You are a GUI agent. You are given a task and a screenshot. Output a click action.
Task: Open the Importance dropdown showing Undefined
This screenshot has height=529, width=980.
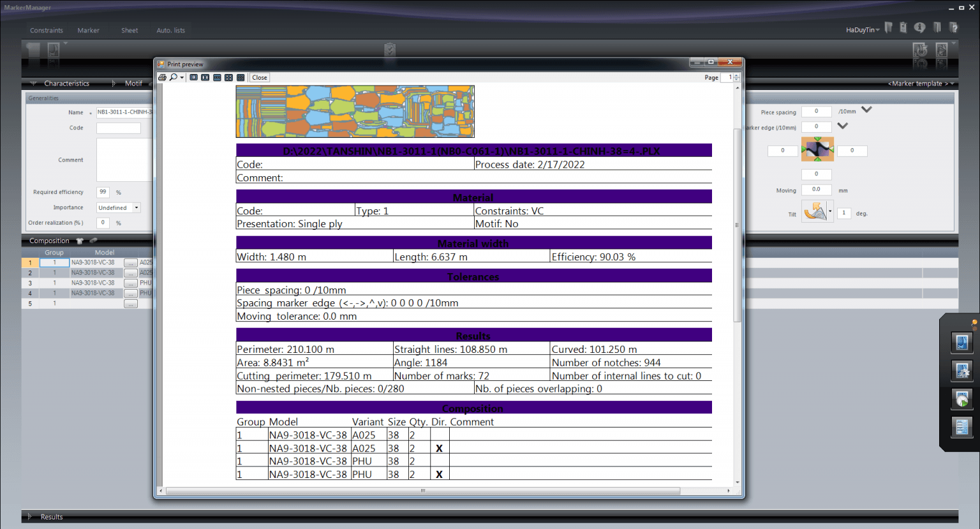[135, 207]
